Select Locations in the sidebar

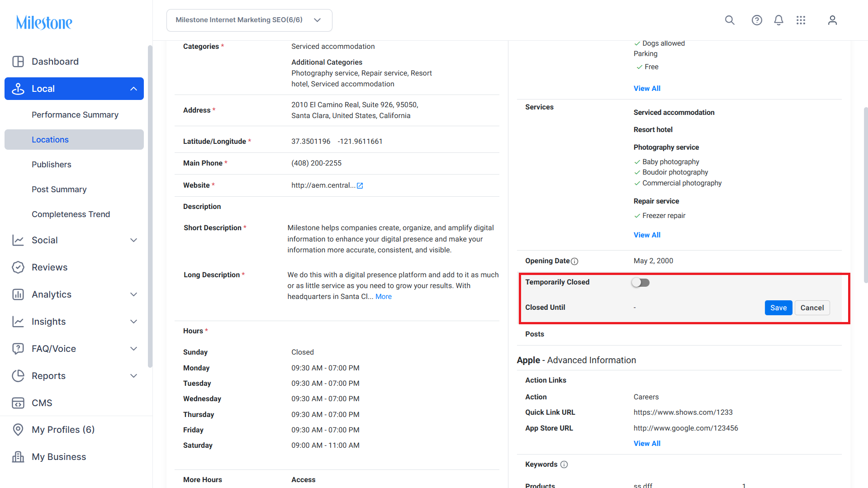pos(74,140)
